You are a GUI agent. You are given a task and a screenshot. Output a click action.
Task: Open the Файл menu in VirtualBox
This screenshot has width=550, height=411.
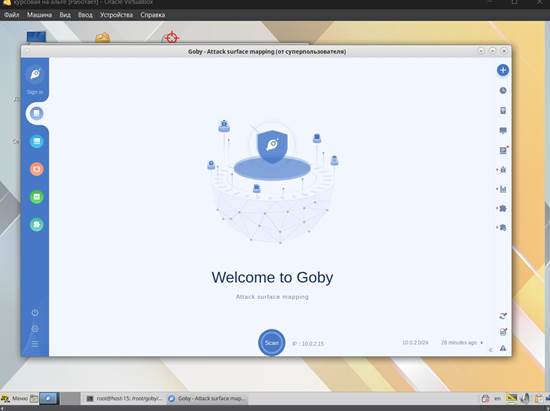pos(12,15)
